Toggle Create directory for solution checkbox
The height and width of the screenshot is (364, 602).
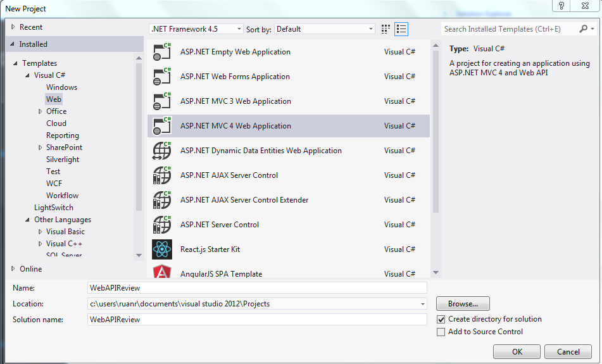point(441,319)
